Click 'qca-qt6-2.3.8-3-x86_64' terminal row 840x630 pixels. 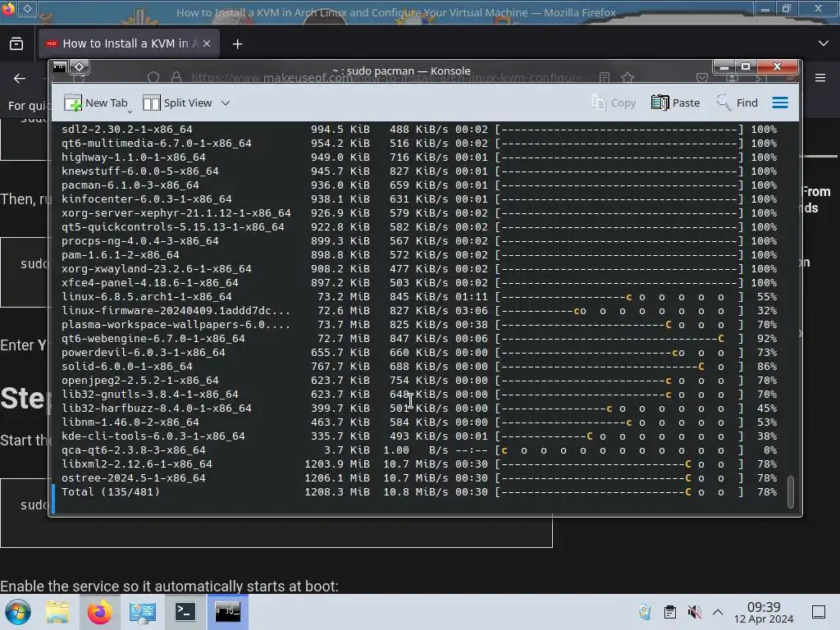(x=419, y=450)
